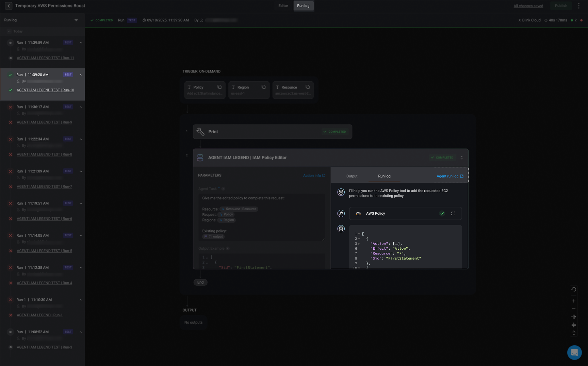Open the Action info link
This screenshot has width=588, height=366.
tap(314, 176)
